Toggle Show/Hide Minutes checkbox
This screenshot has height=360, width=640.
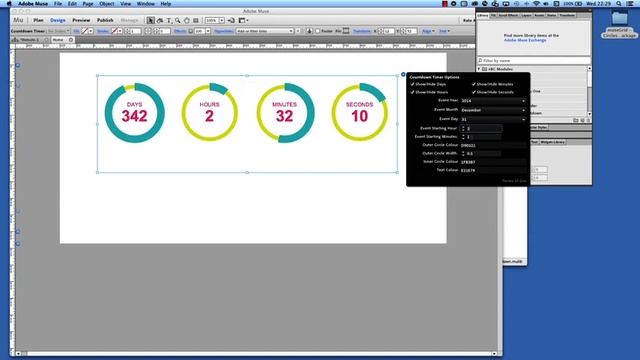474,84
